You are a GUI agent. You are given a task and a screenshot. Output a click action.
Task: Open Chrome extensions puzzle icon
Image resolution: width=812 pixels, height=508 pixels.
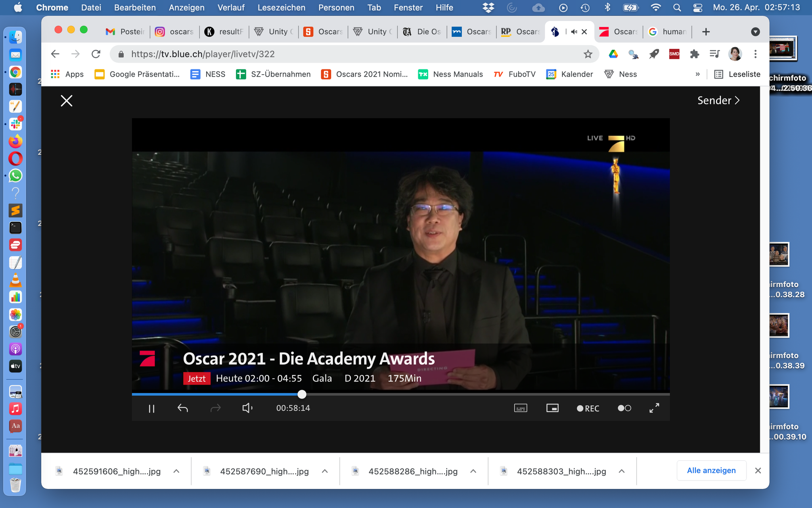pyautogui.click(x=694, y=54)
